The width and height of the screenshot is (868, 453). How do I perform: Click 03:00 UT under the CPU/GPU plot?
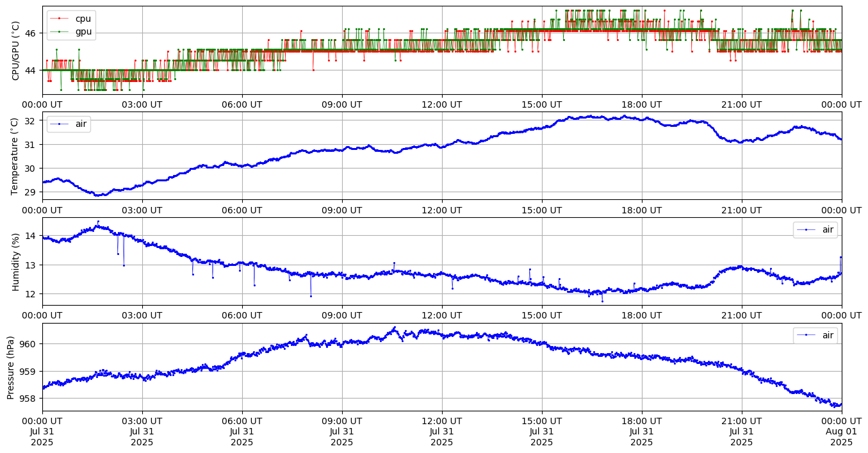142,104
